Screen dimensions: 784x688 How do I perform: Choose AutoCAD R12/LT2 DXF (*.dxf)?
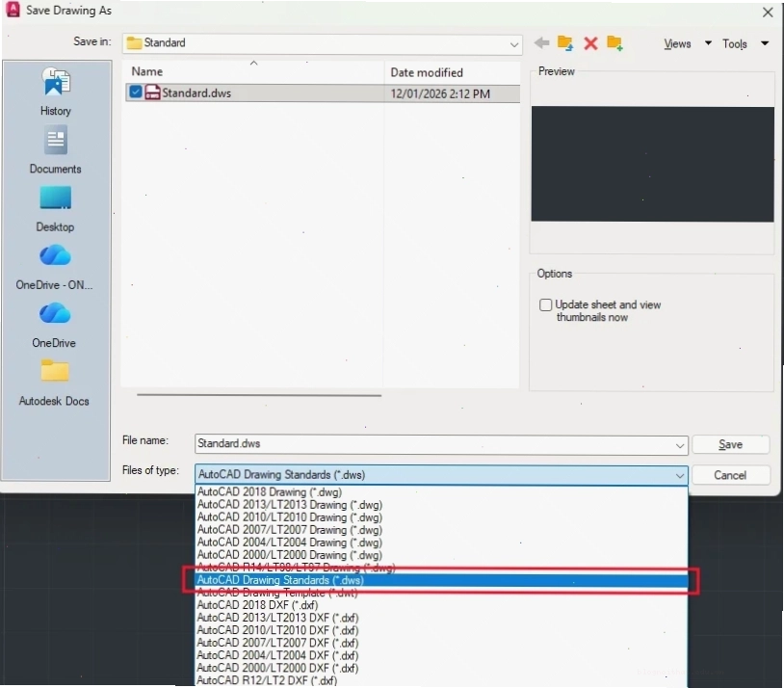click(441, 680)
